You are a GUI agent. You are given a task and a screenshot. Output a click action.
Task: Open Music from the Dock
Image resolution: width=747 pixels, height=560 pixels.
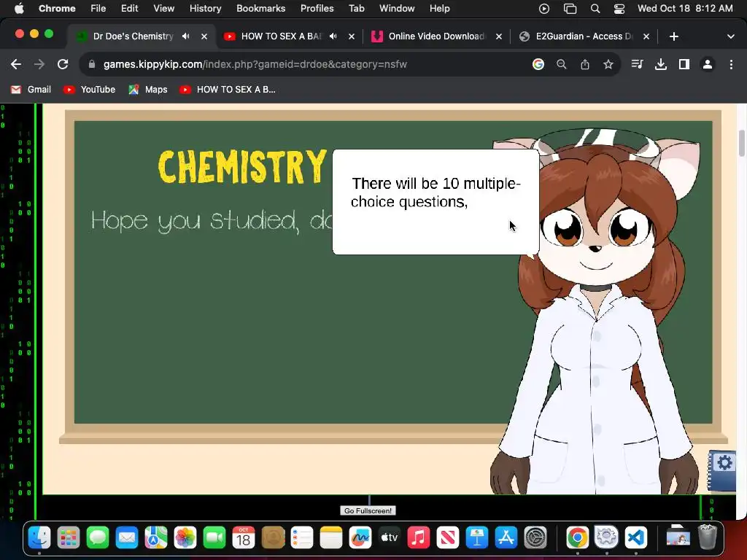coord(419,538)
